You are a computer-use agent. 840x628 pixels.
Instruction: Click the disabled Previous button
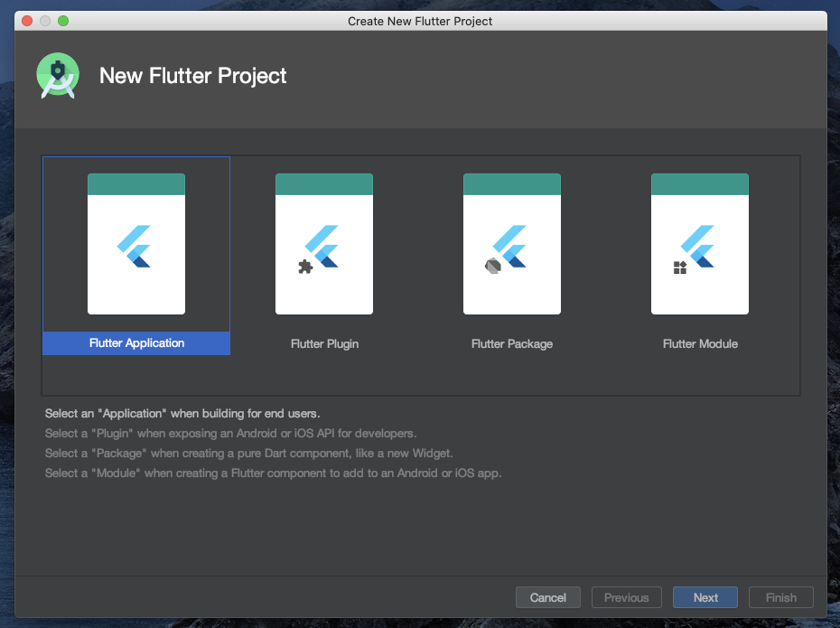[x=627, y=597]
